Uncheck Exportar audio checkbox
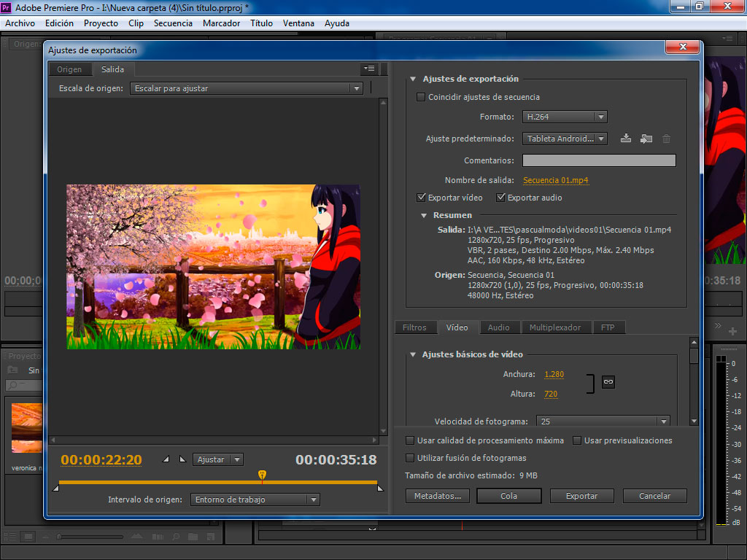The height and width of the screenshot is (560, 747). click(x=500, y=197)
